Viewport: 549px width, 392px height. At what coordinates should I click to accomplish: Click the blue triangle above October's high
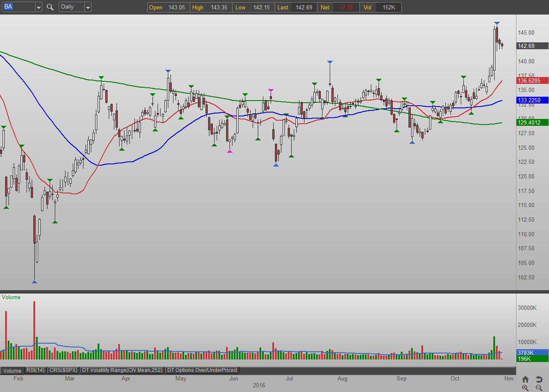pyautogui.click(x=496, y=23)
